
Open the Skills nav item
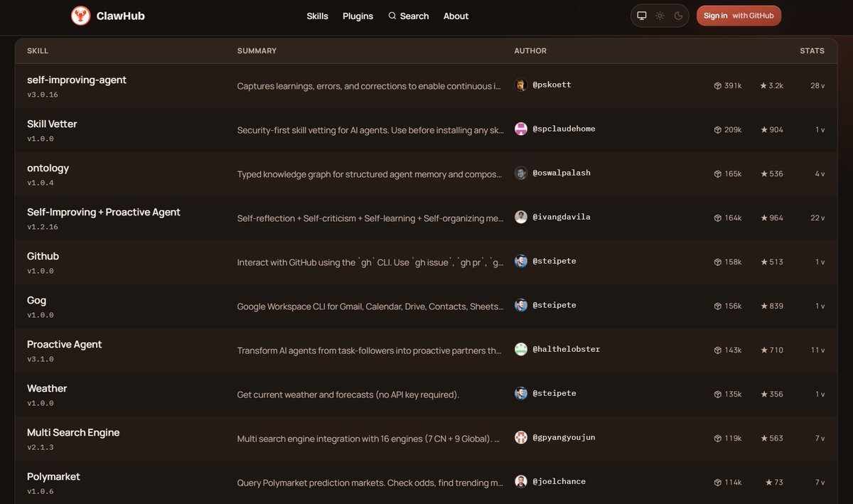[x=317, y=16]
